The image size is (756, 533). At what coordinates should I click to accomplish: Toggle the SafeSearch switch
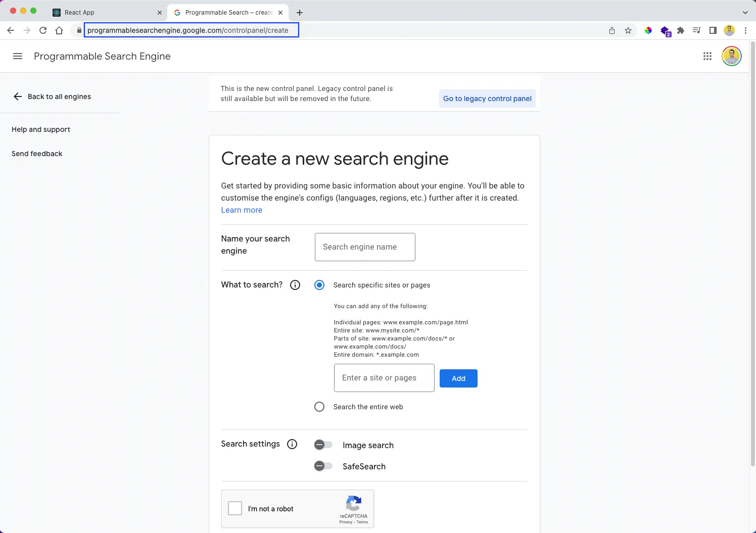coord(323,466)
